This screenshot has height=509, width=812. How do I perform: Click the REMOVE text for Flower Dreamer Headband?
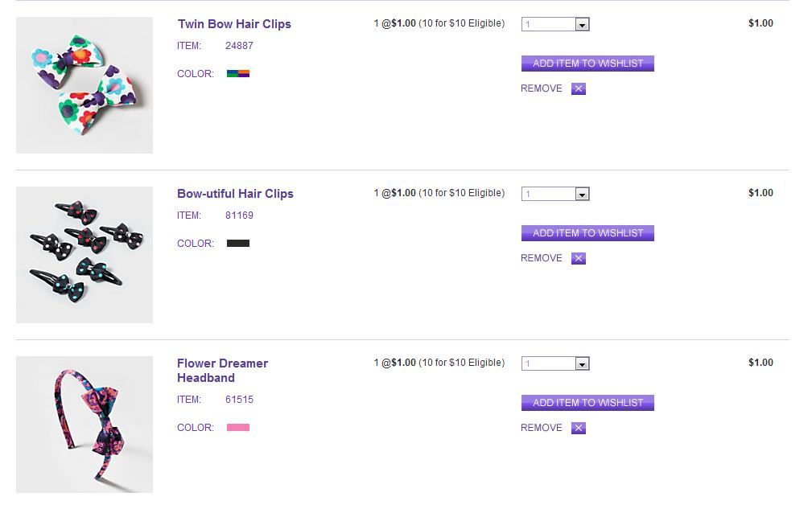click(542, 428)
